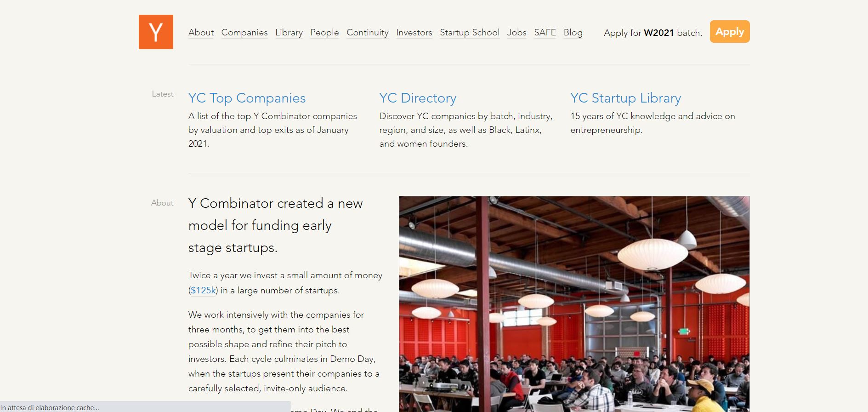
Task: Follow the $125k link
Action: click(203, 290)
